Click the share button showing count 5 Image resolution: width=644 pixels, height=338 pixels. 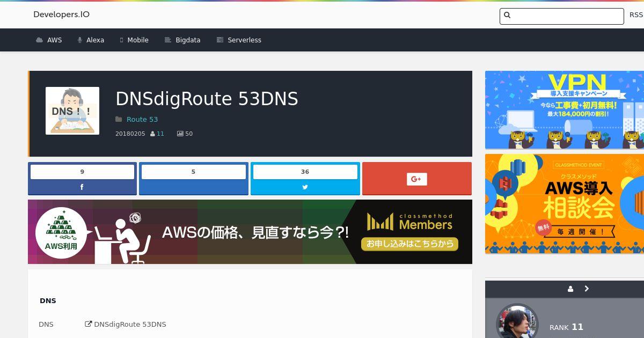tap(194, 179)
